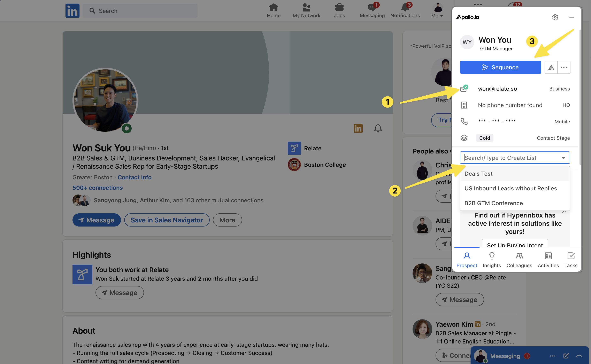Click Won Suk's green online status indicator

[x=127, y=128]
